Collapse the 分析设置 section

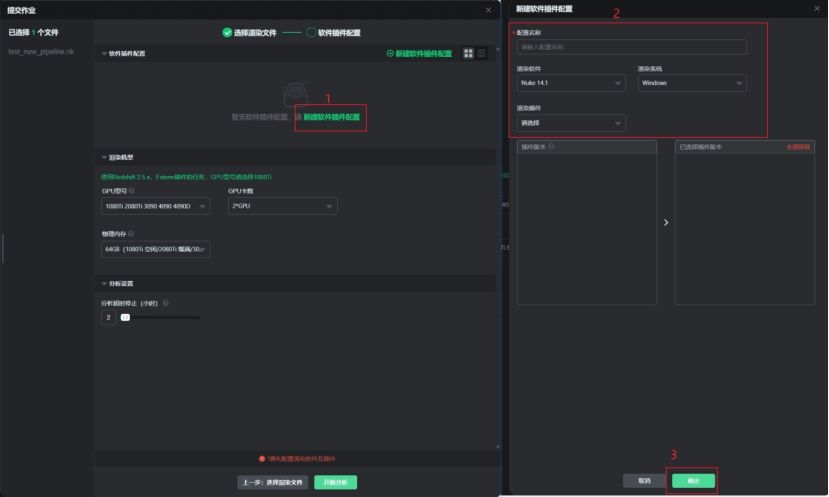click(x=104, y=284)
